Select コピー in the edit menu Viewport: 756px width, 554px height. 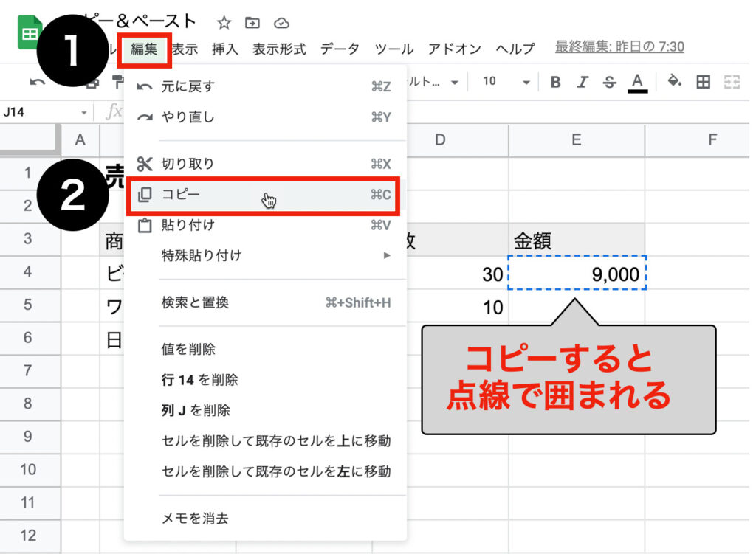click(264, 195)
